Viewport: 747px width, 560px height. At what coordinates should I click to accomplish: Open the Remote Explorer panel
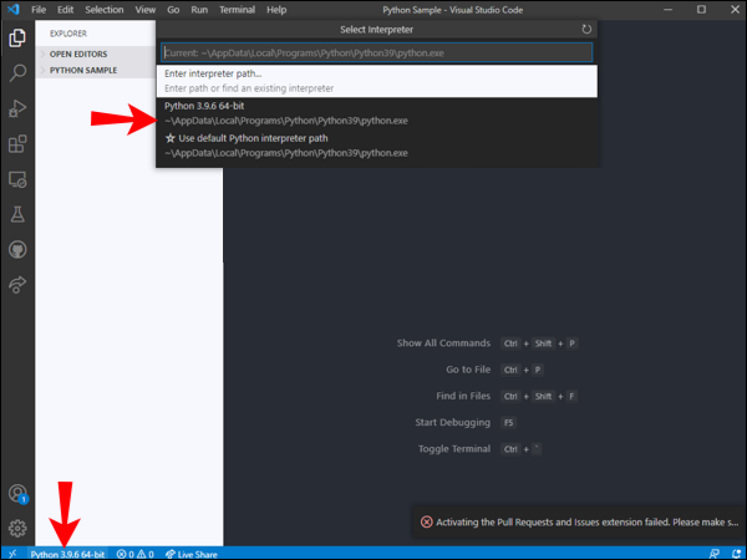[x=18, y=180]
